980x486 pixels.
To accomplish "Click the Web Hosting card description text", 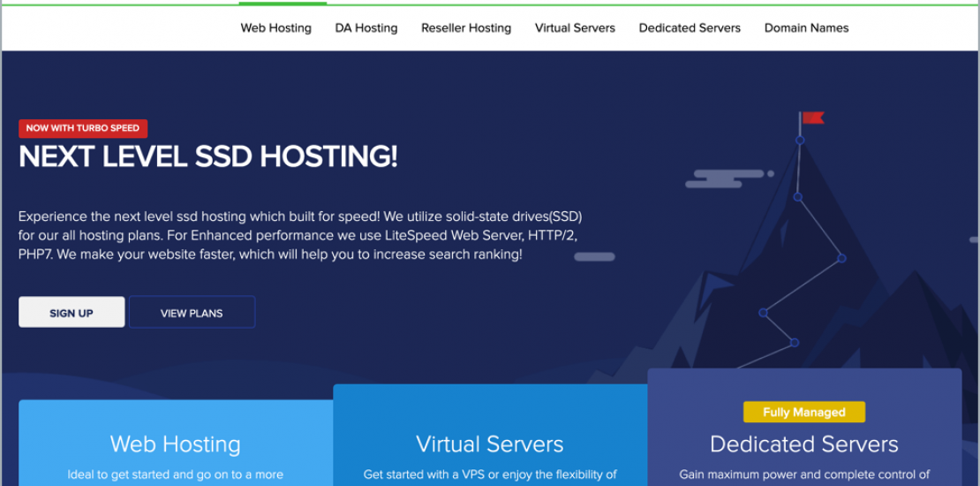I will 175,475.
